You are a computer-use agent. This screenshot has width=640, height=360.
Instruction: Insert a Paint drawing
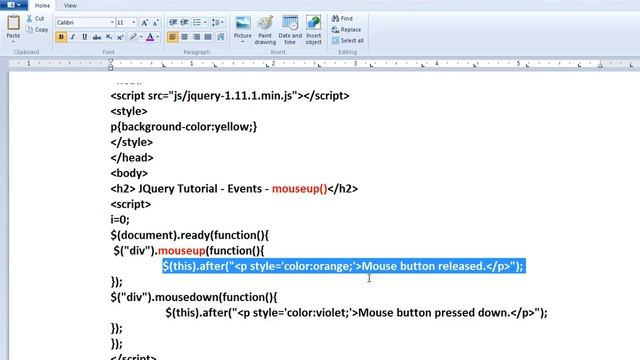[265, 30]
